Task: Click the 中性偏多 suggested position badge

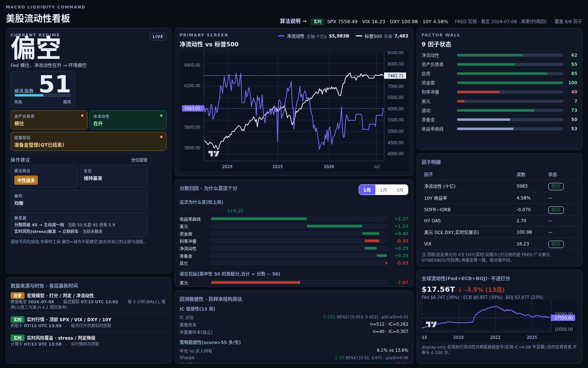Action: pyautogui.click(x=26, y=180)
